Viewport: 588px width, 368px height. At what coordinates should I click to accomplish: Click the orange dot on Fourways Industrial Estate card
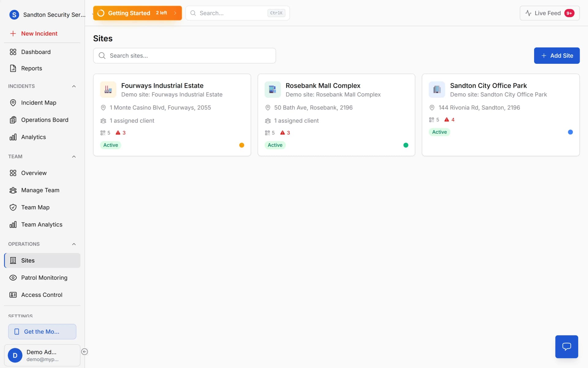click(242, 145)
